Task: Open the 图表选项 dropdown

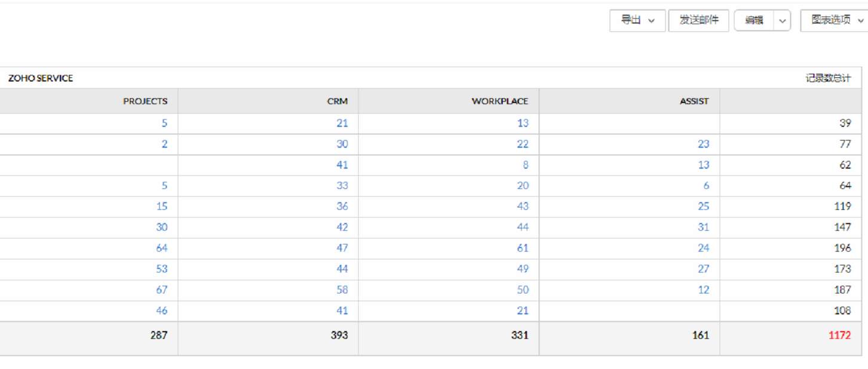Action: (x=833, y=20)
